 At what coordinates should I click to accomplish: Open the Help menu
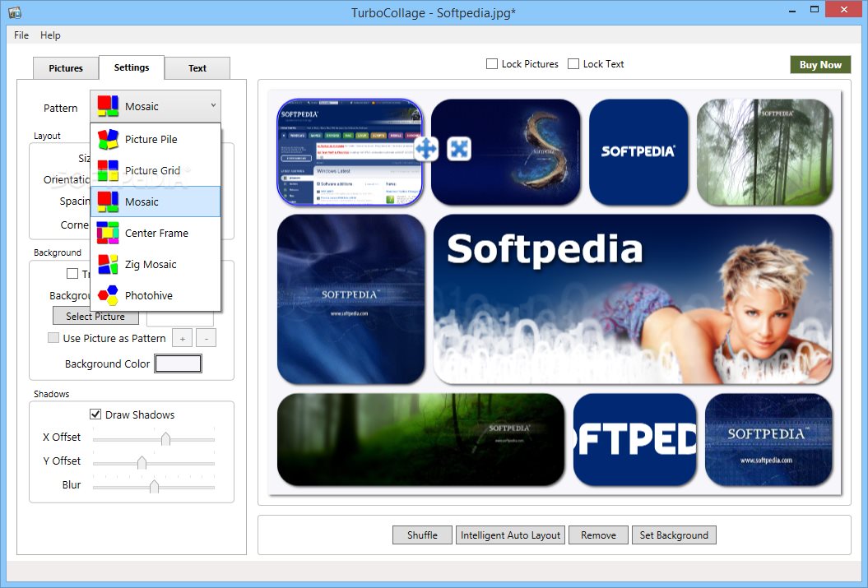pos(50,35)
